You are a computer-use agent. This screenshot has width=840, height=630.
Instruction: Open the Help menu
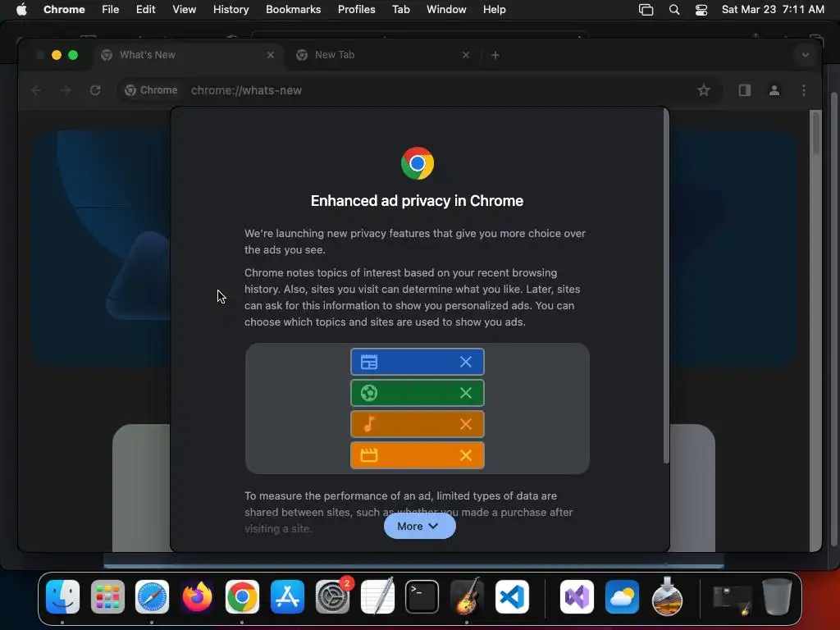pyautogui.click(x=494, y=9)
